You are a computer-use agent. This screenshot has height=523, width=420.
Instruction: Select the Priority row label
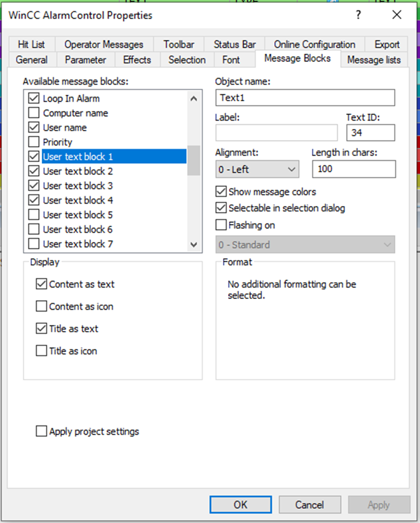(x=57, y=142)
